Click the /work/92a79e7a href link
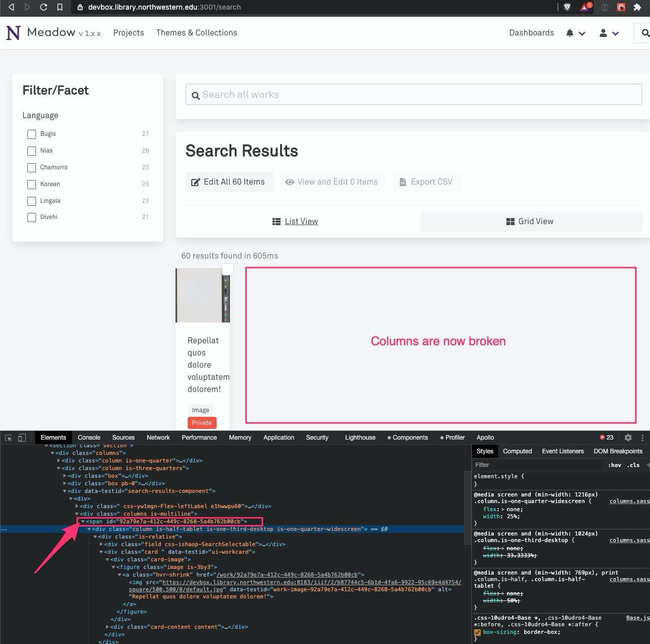Viewport: 650px width, 644px height. point(287,575)
